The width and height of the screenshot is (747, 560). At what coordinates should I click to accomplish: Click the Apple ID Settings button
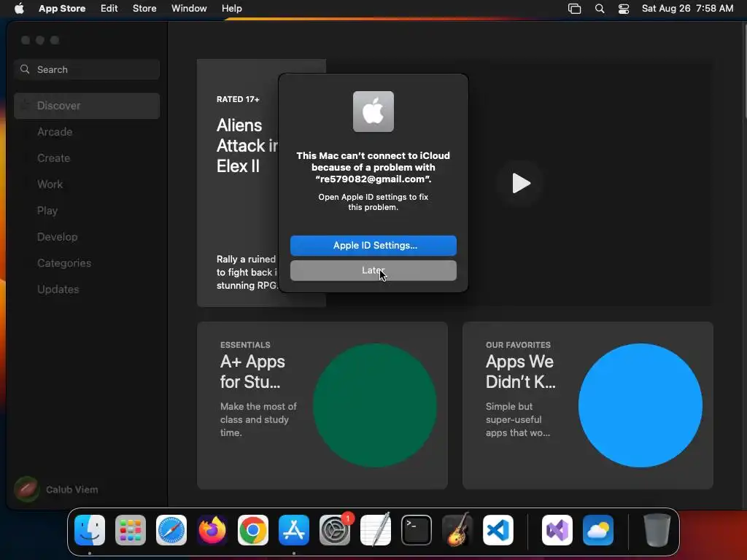point(373,246)
